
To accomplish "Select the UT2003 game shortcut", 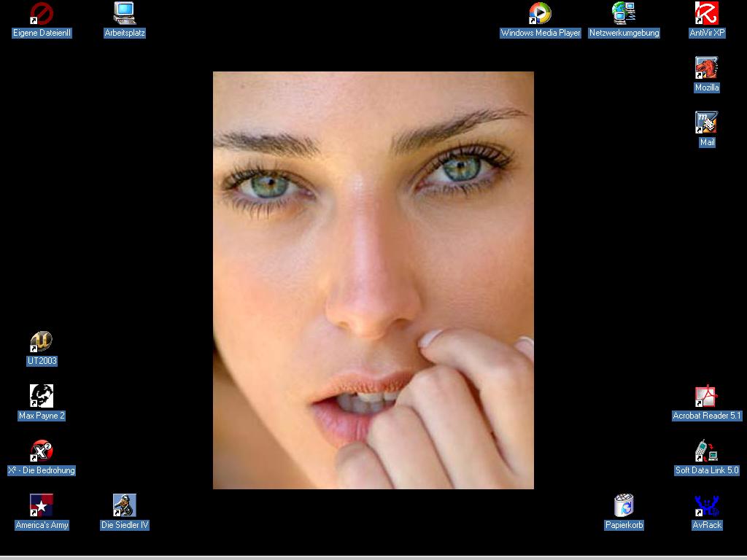I will [42, 342].
